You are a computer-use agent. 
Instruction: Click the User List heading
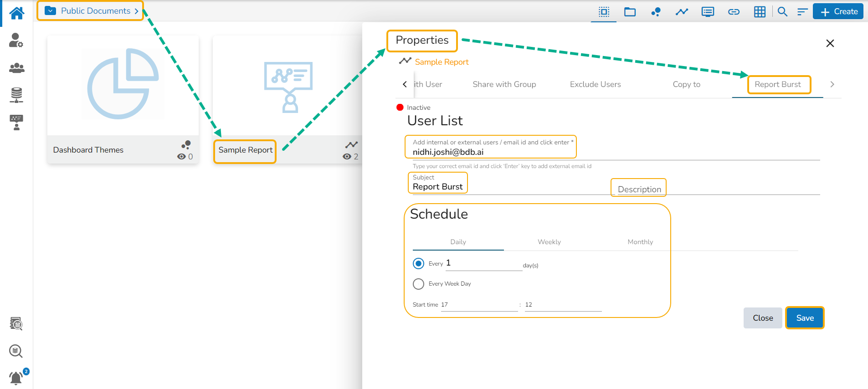pyautogui.click(x=435, y=121)
